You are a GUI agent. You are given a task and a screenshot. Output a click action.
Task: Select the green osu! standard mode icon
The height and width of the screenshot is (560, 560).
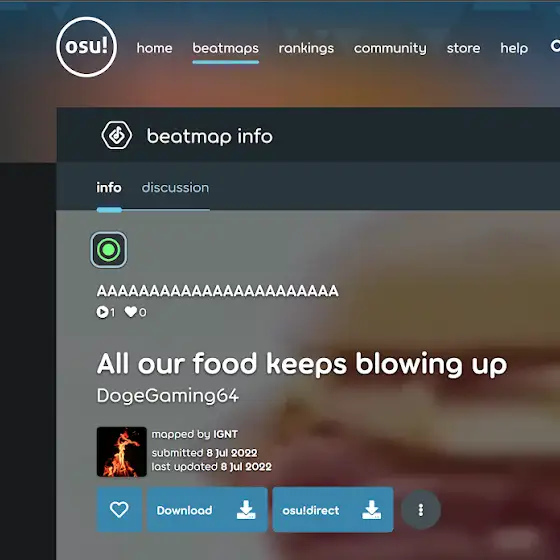click(x=109, y=250)
